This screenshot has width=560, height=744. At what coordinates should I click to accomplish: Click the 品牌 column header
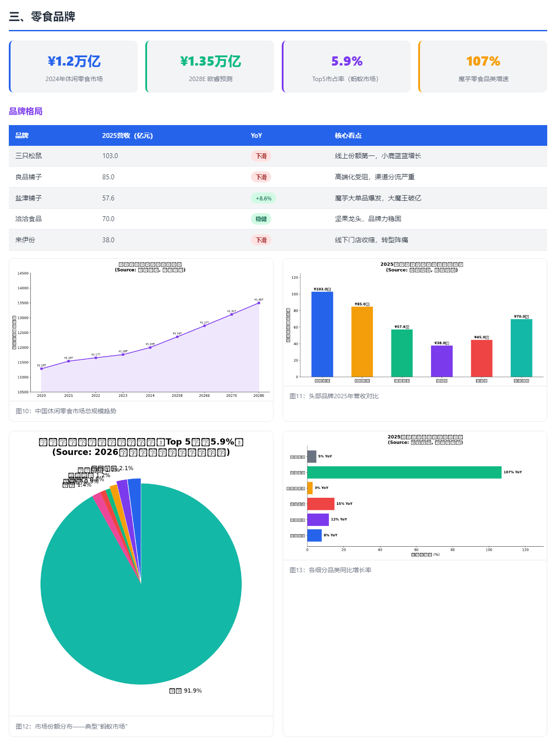pos(22,136)
